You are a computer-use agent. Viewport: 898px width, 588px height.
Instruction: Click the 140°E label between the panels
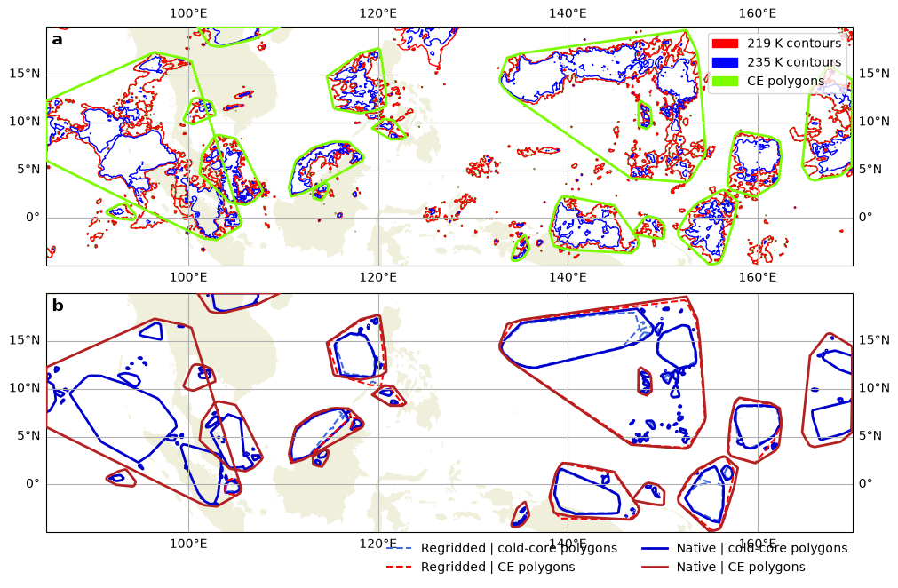point(568,278)
